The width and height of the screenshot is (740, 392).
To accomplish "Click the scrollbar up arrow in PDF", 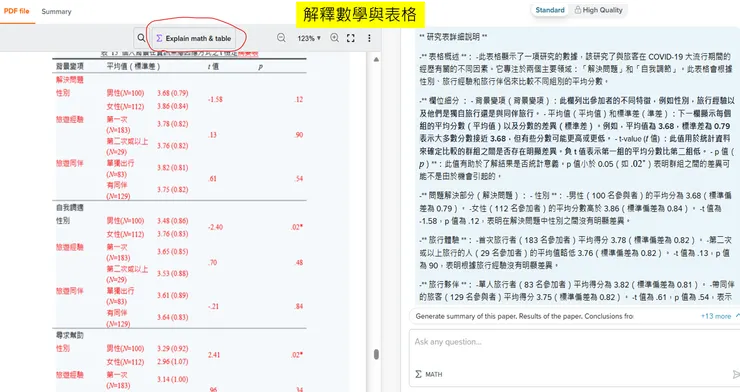I will tap(376, 59).
